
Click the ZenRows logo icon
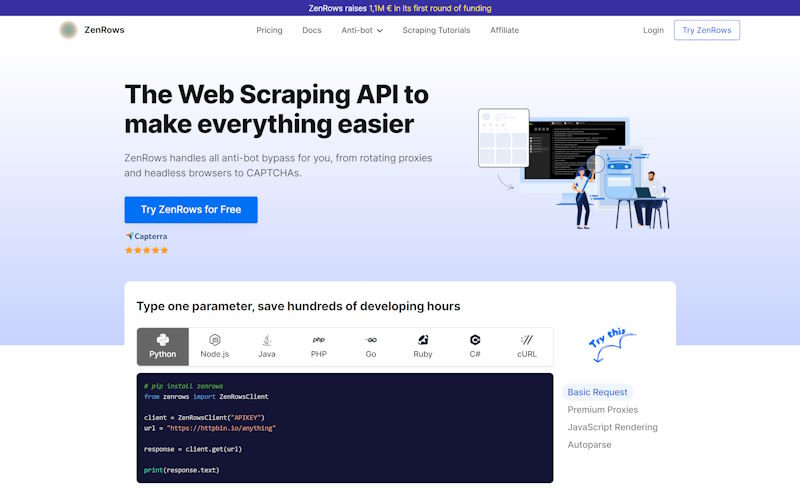tap(68, 30)
